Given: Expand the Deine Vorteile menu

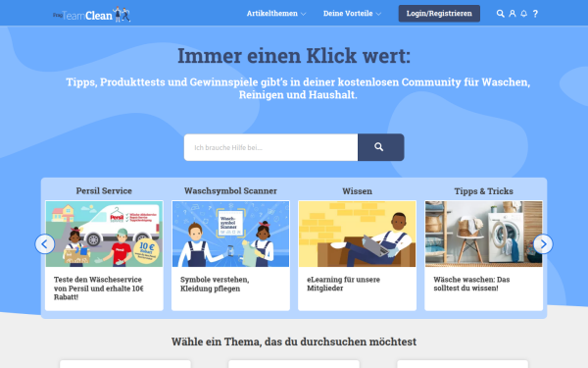Looking at the screenshot, I should click(x=352, y=14).
